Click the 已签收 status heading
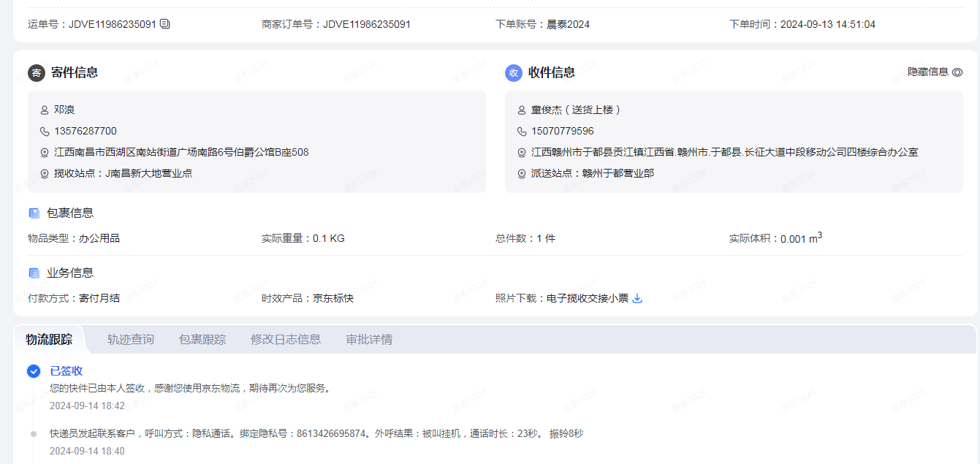Screen dimensions: 980x464 point(67,371)
